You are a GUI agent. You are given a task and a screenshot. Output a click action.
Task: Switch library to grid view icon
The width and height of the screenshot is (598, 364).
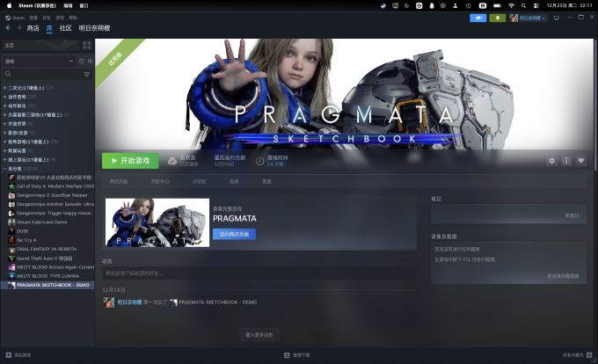pos(88,45)
